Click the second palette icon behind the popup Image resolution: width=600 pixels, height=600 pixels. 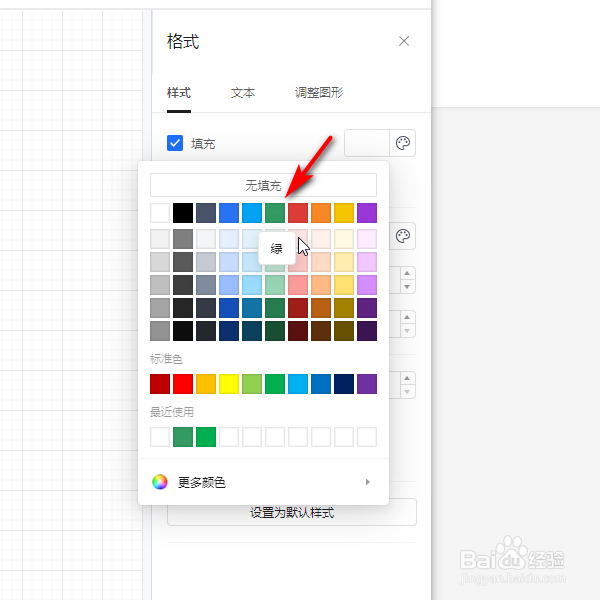pyautogui.click(x=403, y=236)
